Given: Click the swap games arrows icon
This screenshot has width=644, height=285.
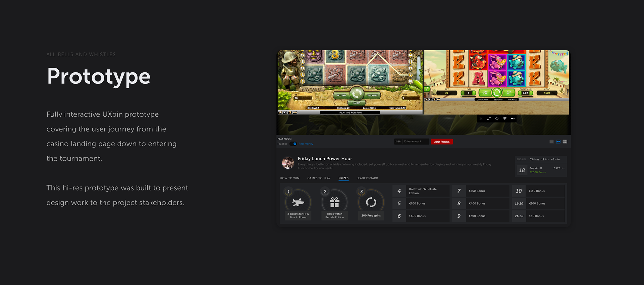Looking at the screenshot, I should [489, 119].
